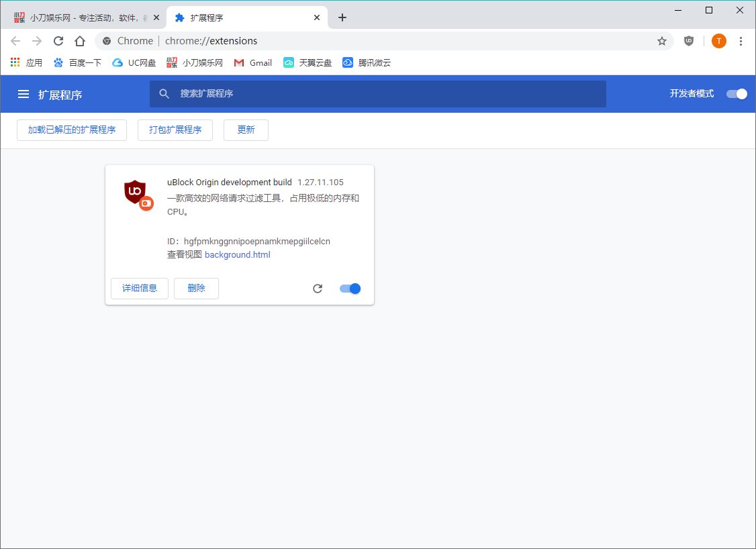Open the Gmail bookmark
Viewport: 756px width, 549px height.
253,63
